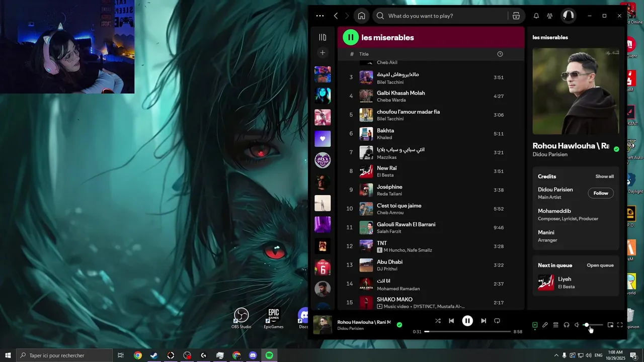The image size is (644, 362).
Task: Navigate back in Spotify
Action: pyautogui.click(x=336, y=16)
